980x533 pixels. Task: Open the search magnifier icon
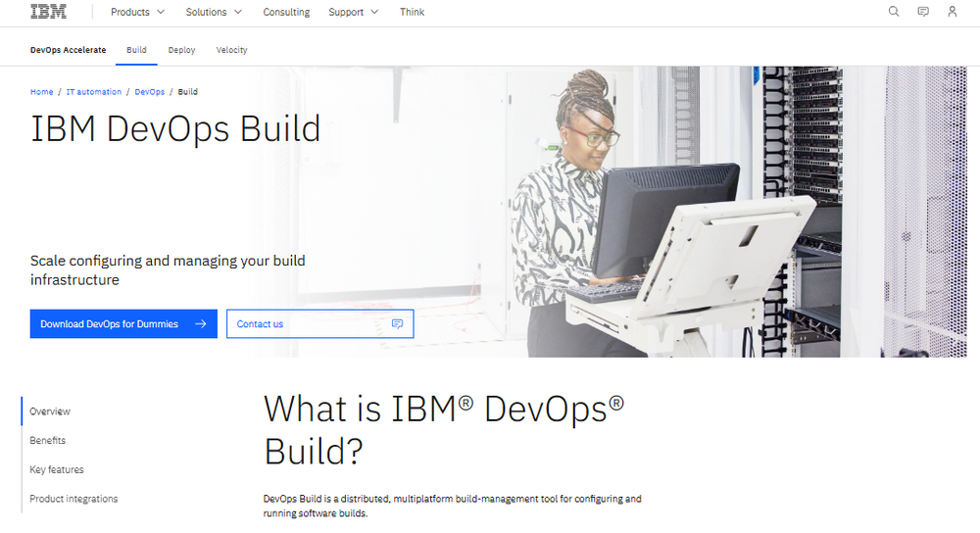tap(894, 12)
